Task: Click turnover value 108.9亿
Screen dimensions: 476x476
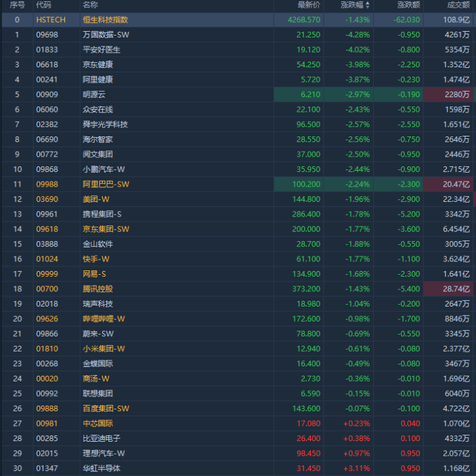Action: [456, 20]
